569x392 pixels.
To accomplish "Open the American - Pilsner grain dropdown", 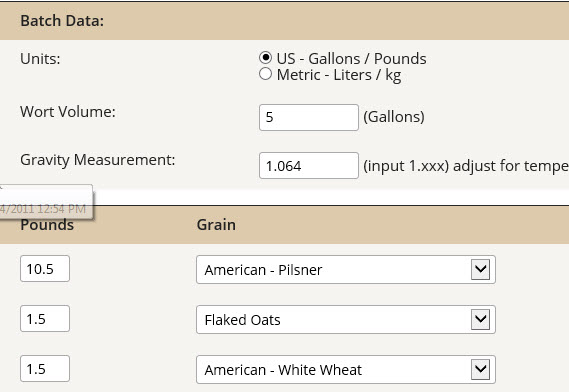I will tap(346, 270).
